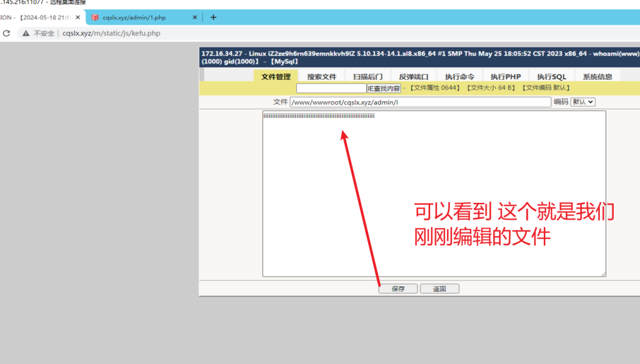Image resolution: width=640 pixels, height=364 pixels.
Task: Switch to the 搜索文件 tab
Action: pos(322,77)
